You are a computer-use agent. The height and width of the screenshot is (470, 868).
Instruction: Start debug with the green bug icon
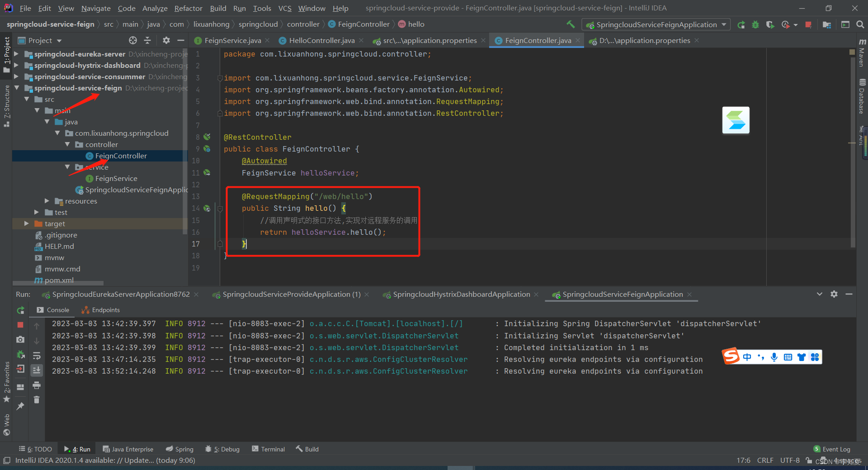[x=755, y=24]
